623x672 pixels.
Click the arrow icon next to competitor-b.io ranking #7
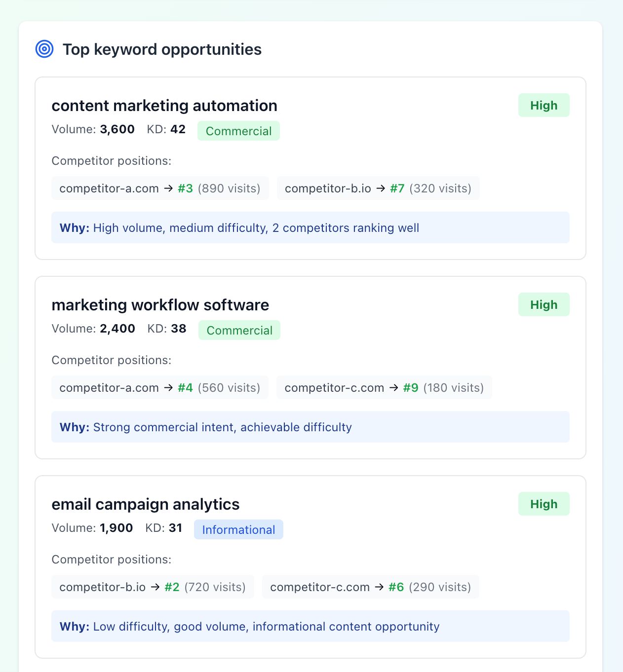point(380,188)
